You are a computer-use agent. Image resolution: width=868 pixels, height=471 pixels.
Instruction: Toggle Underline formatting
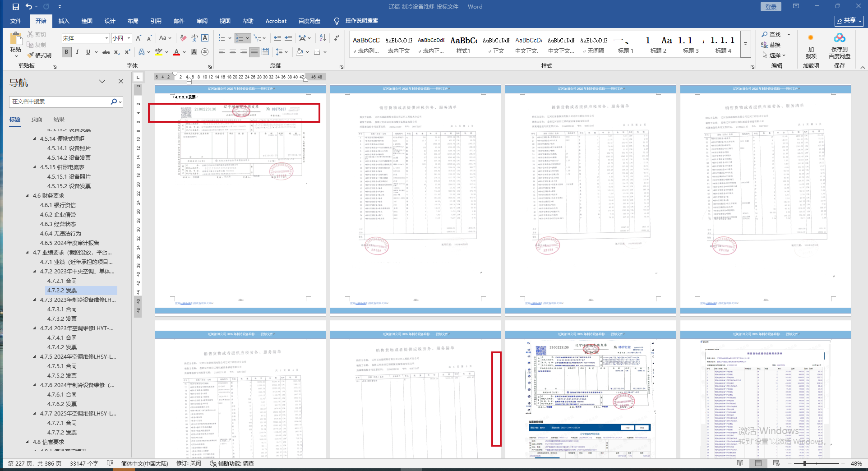click(88, 52)
